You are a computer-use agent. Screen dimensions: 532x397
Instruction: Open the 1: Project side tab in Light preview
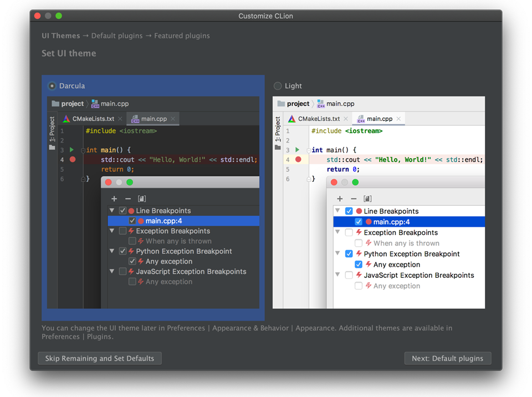pos(278,133)
